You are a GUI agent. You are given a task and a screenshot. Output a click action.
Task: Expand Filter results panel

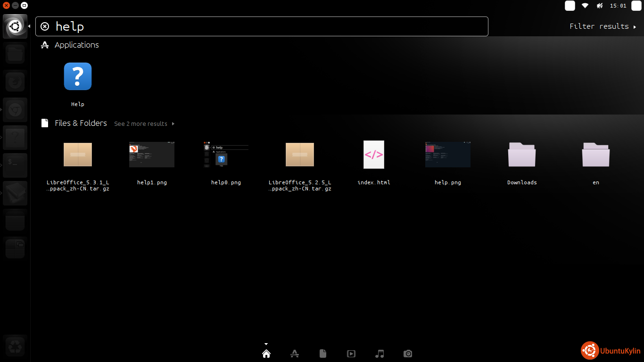click(x=603, y=26)
